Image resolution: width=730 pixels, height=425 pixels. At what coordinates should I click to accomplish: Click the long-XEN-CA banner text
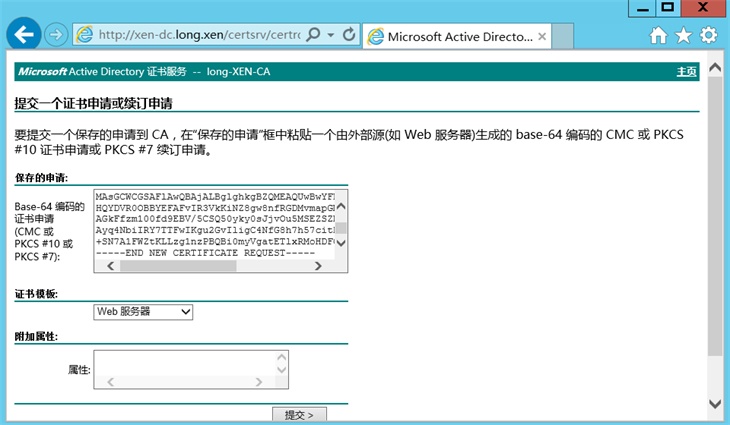[238, 72]
